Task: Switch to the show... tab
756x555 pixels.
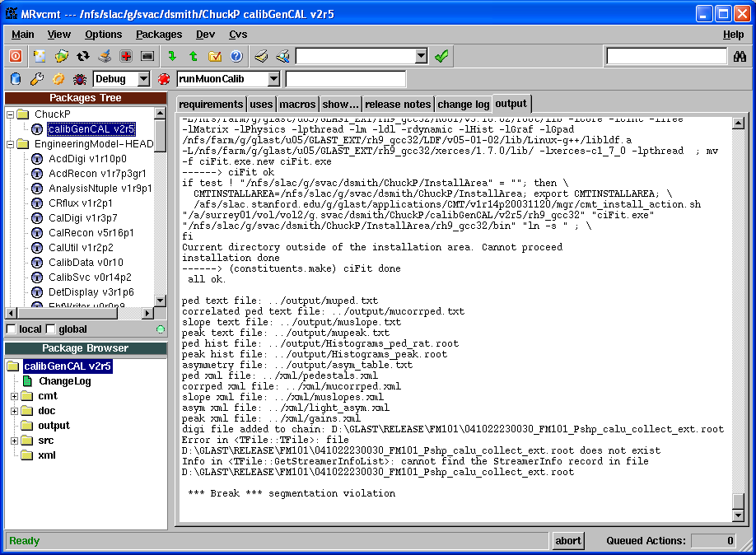Action: point(340,104)
